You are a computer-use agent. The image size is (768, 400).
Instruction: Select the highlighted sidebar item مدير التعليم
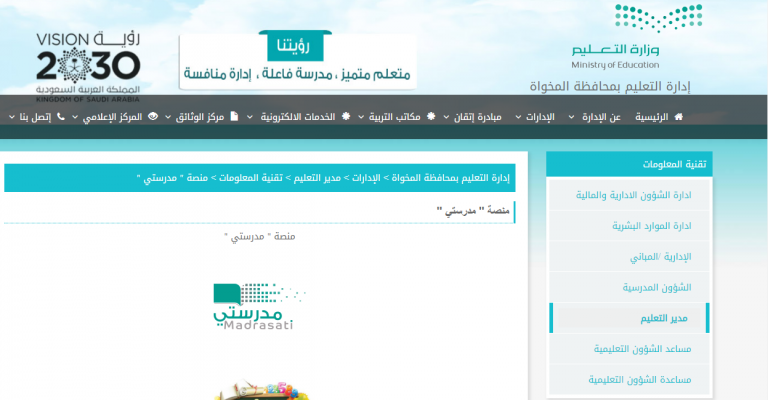(629, 318)
